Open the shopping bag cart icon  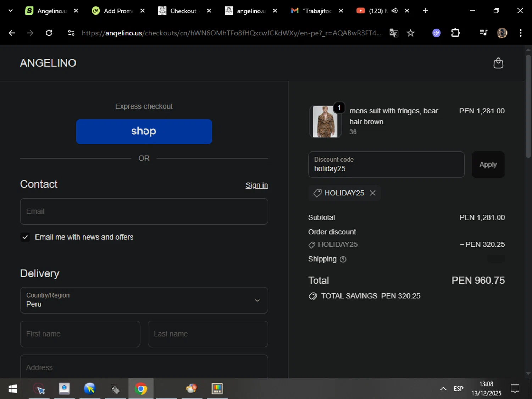(x=498, y=63)
